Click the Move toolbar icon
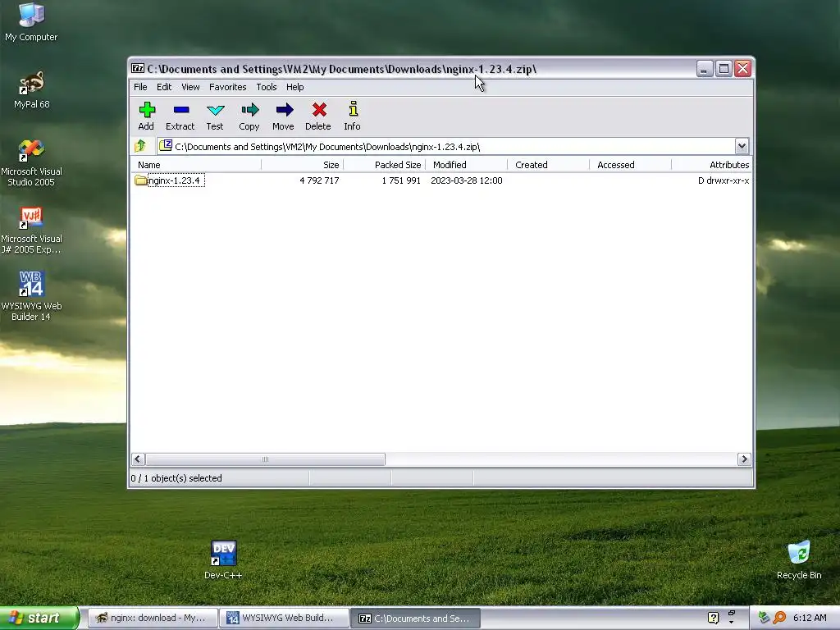The height and width of the screenshot is (630, 840). pos(284,111)
